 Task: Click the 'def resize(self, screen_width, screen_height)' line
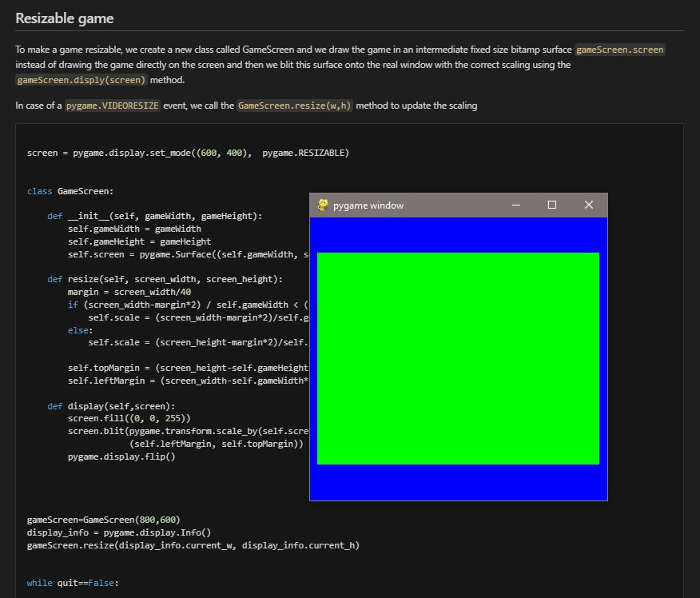(x=165, y=279)
